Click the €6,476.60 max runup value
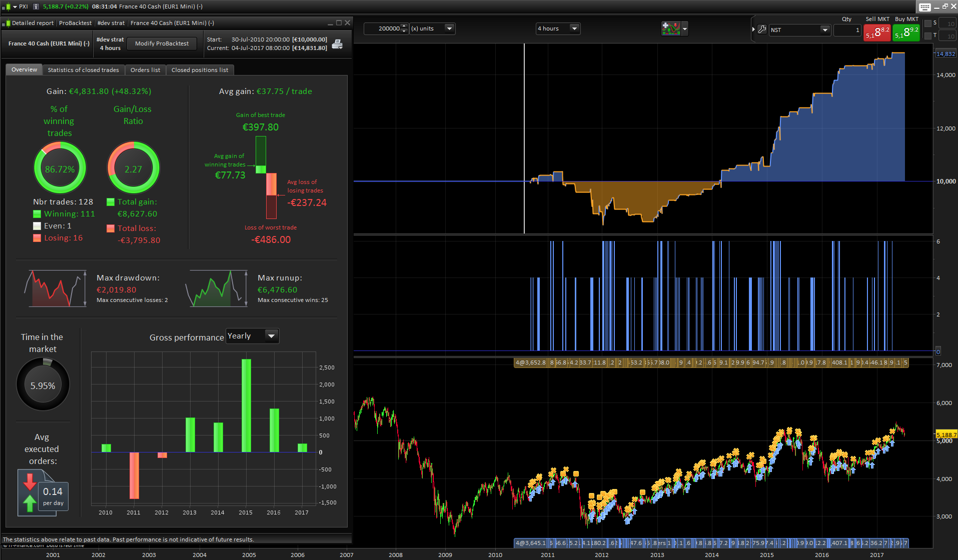This screenshot has width=958, height=560. (x=278, y=290)
